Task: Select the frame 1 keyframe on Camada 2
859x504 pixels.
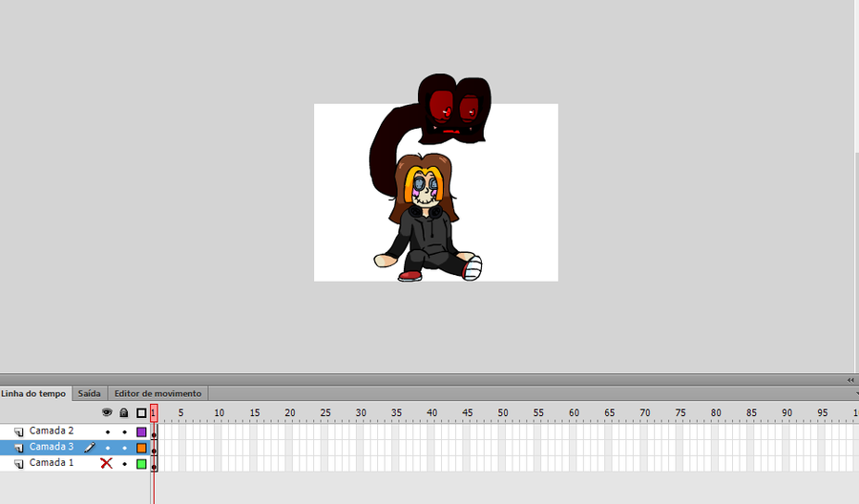Action: pos(155,432)
